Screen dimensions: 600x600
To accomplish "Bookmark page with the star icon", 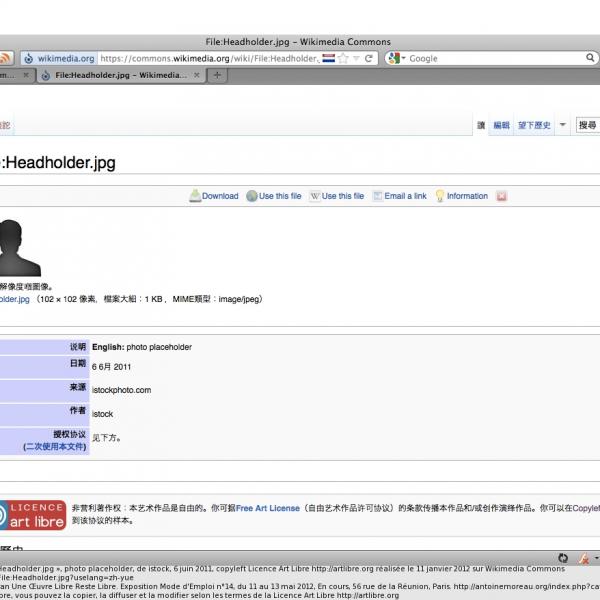I will tap(343, 58).
